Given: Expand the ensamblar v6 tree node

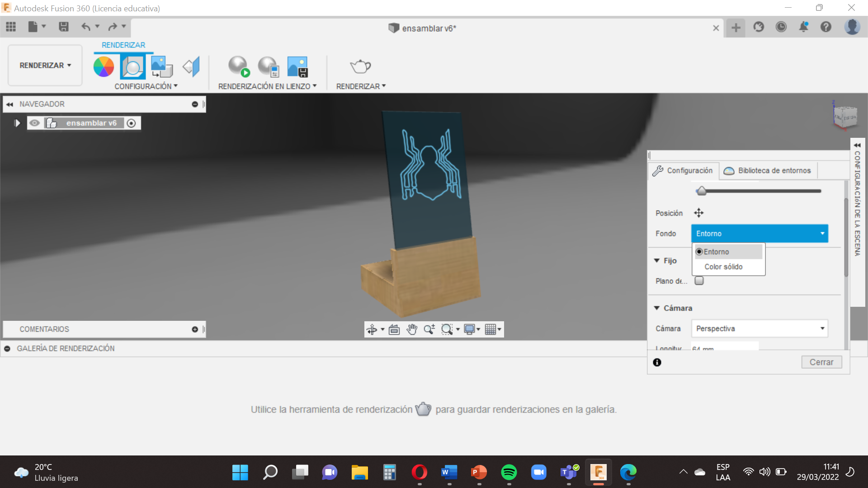Looking at the screenshot, I should coord(17,123).
